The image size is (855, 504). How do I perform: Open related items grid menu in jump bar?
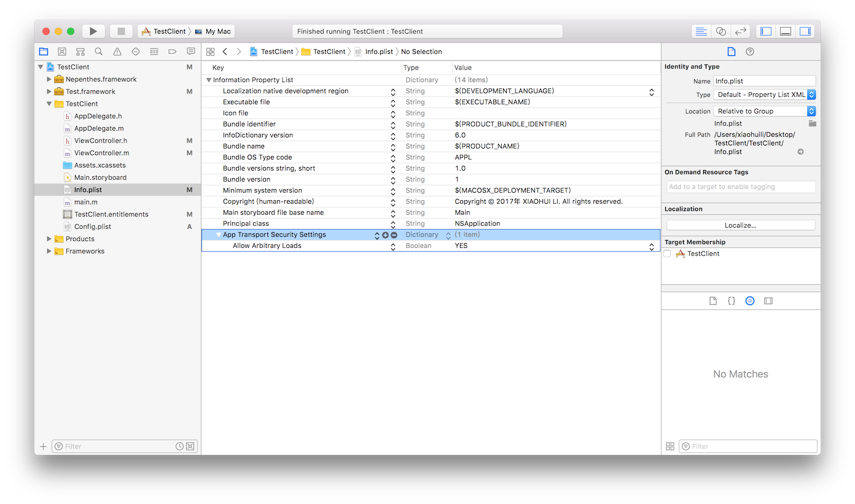click(x=211, y=52)
